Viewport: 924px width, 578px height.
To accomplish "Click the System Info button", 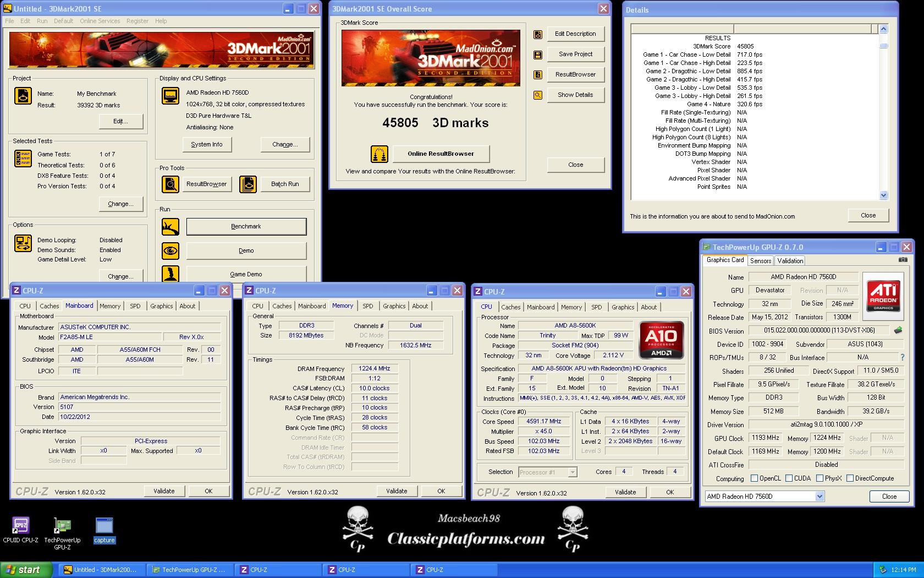I will [x=207, y=144].
